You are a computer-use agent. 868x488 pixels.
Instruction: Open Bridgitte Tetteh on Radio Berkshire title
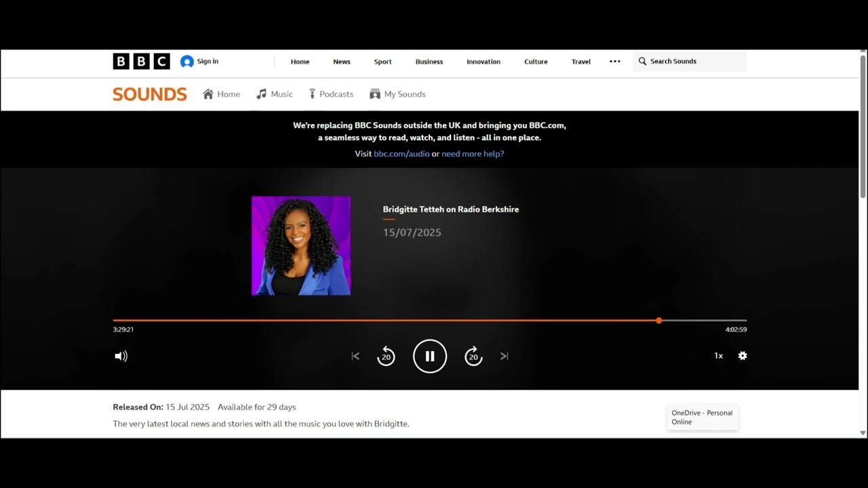(451, 209)
